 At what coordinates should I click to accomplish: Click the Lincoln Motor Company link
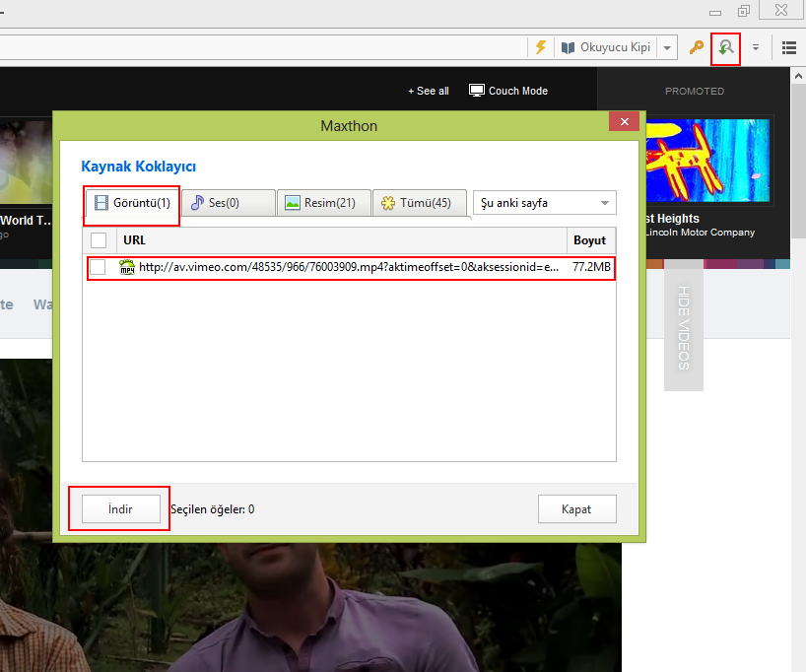700,233
